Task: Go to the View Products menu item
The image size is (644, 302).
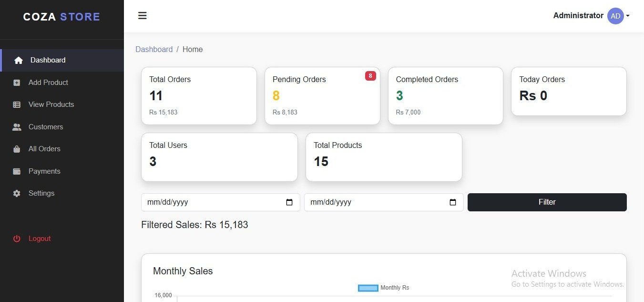Action: pos(51,104)
